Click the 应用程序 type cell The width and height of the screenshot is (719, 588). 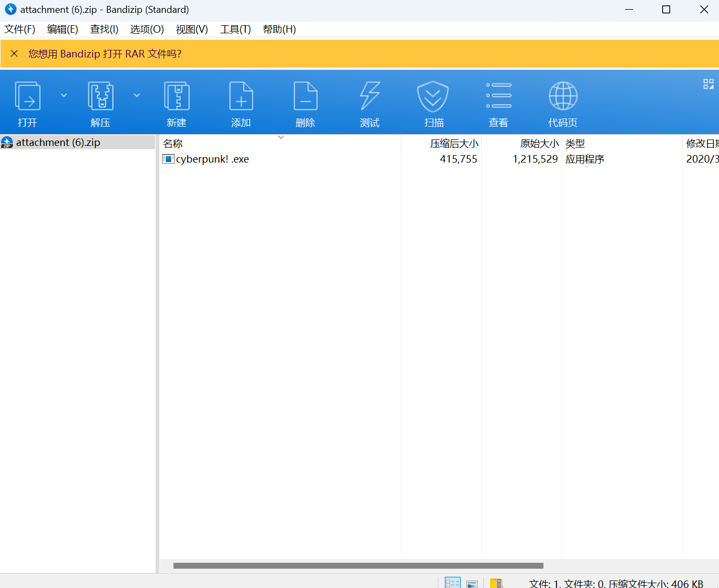(x=585, y=159)
